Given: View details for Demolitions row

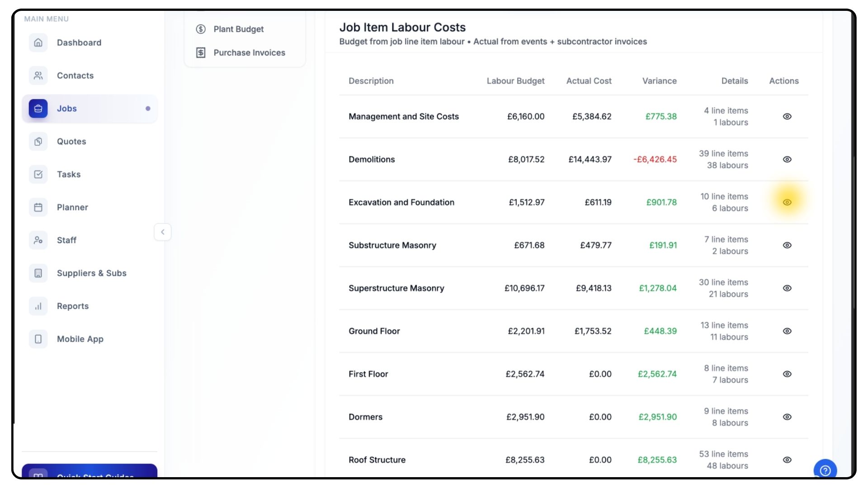Looking at the screenshot, I should pos(787,160).
